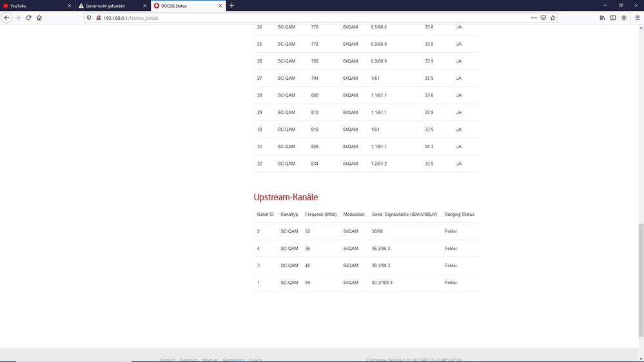Image resolution: width=644 pixels, height=362 pixels.
Task: Click downstream frequency 802 in row 28
Action: 315,95
